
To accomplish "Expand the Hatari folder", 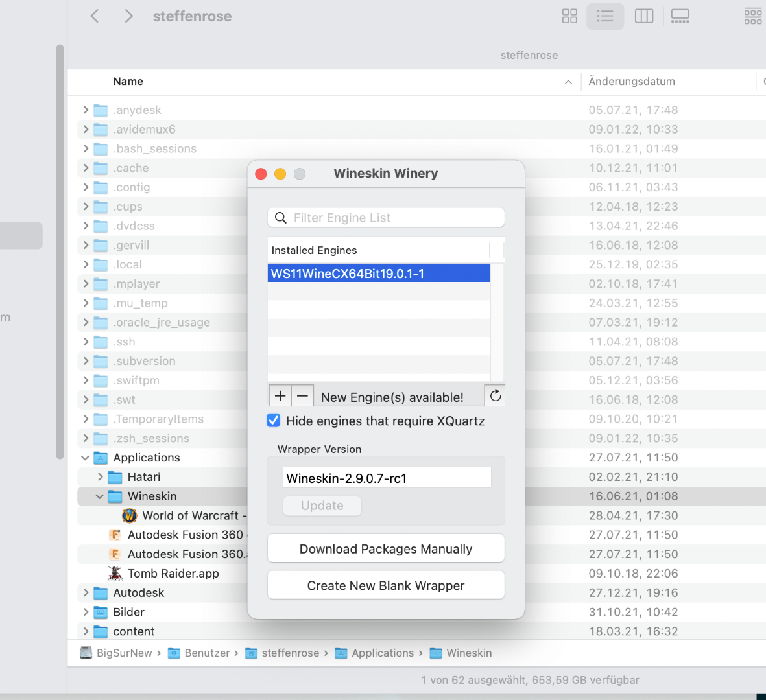I will click(100, 477).
